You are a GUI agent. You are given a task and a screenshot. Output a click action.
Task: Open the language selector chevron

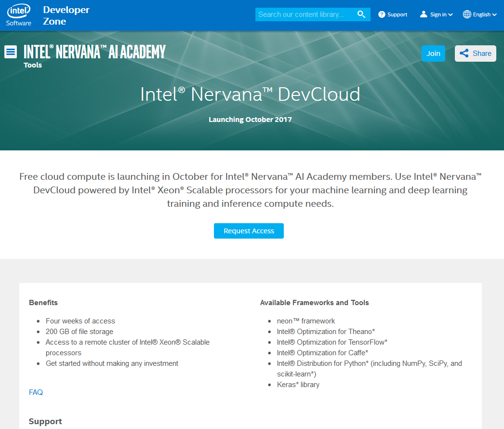(495, 14)
